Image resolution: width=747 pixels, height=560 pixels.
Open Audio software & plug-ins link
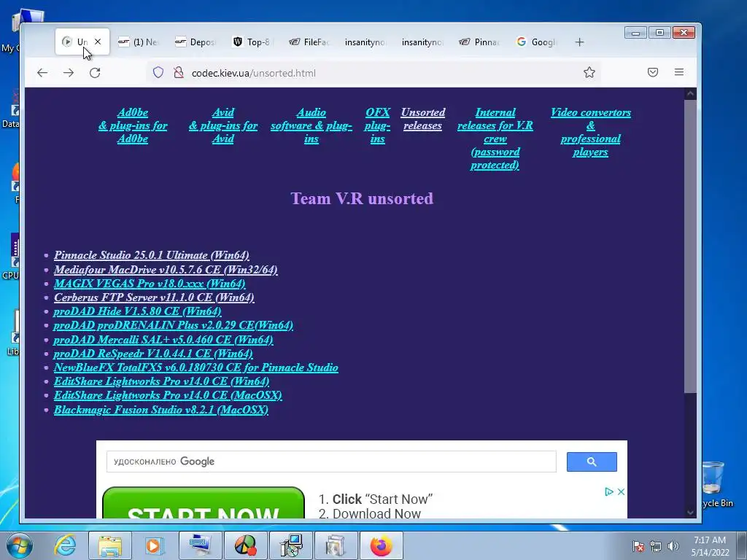[x=311, y=125]
